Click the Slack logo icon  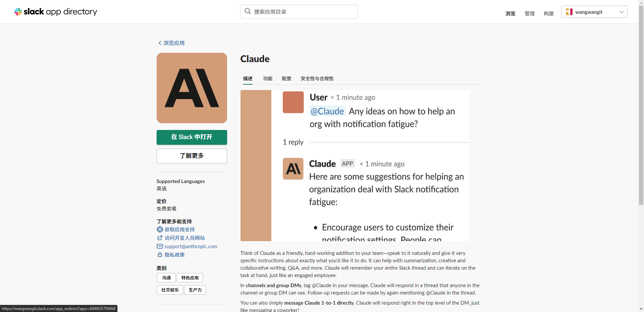(x=18, y=12)
